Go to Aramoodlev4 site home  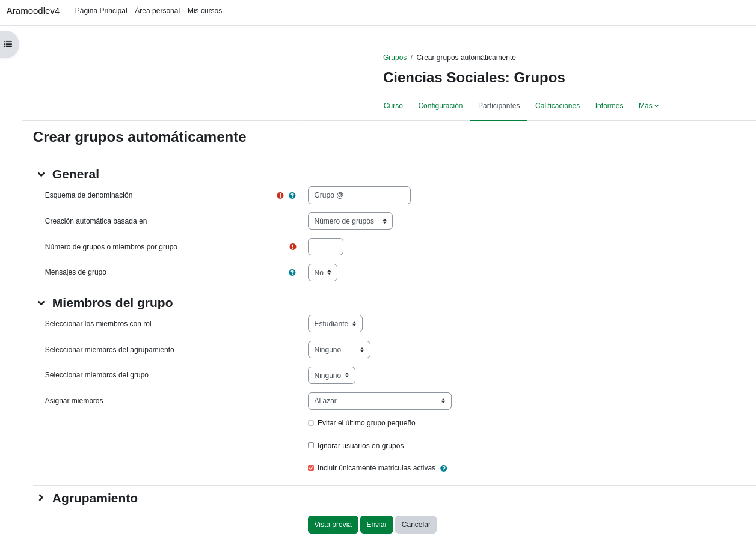pos(33,11)
